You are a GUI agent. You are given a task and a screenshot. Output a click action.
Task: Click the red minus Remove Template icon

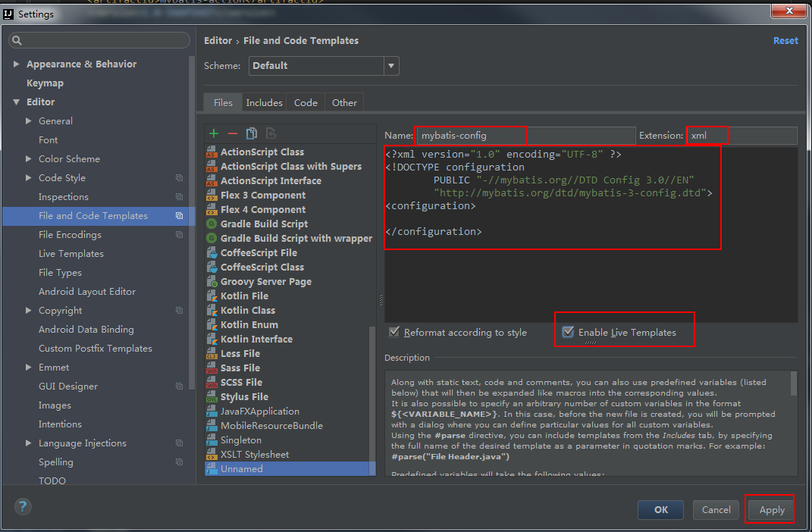point(233,133)
